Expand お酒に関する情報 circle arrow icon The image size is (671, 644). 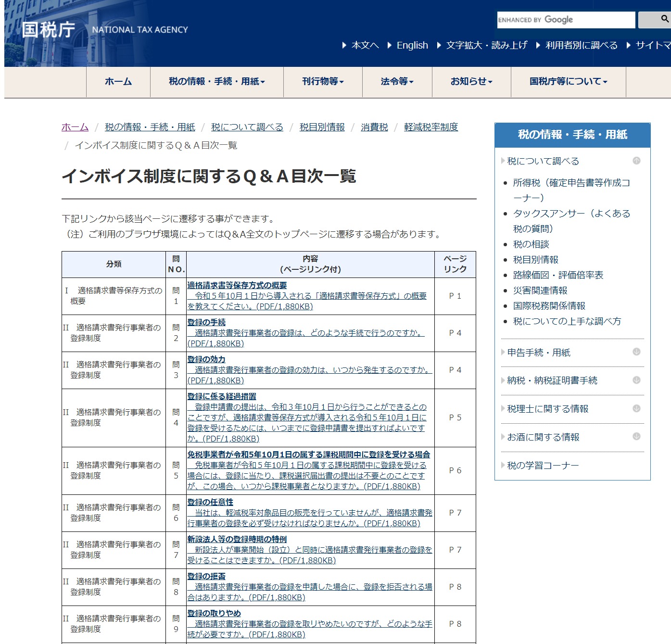[636, 437]
